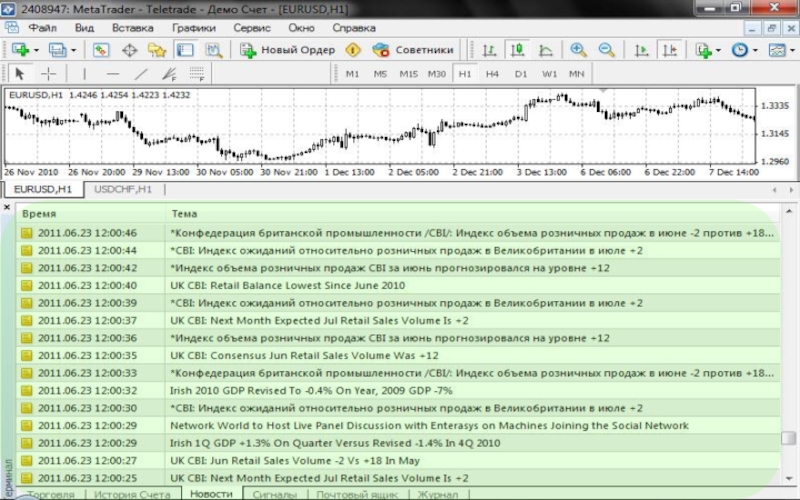The width and height of the screenshot is (800, 500).
Task: Toggle Auto Scroll chart icon
Action: (x=641, y=50)
